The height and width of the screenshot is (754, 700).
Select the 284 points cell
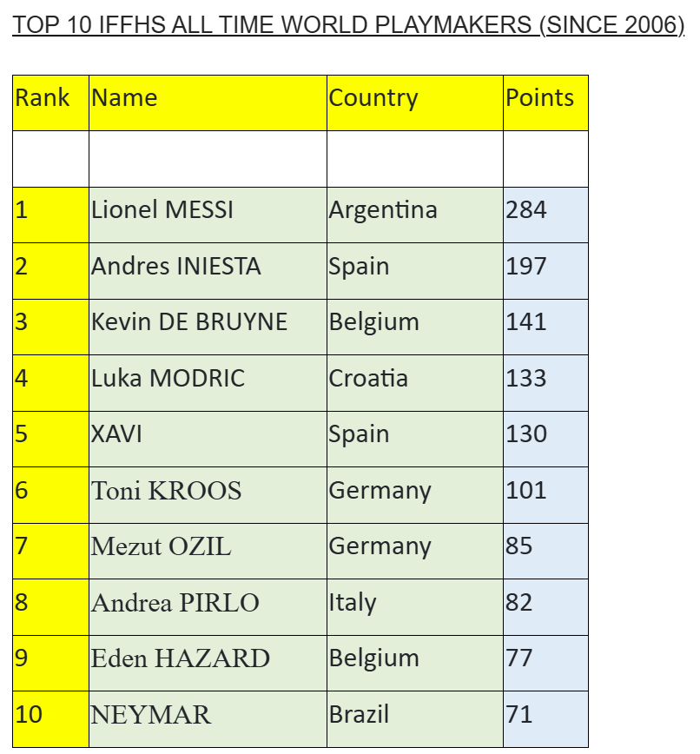(x=545, y=215)
